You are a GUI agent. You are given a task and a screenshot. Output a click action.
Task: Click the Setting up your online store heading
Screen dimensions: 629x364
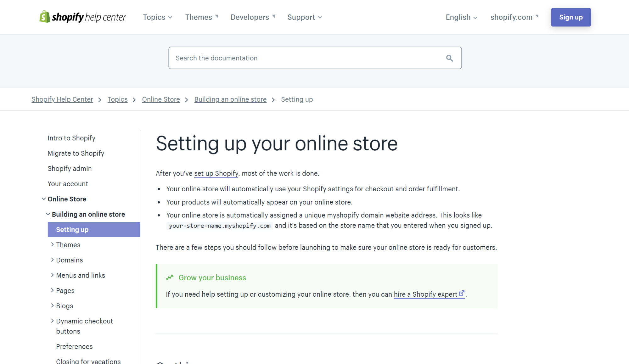(x=277, y=143)
